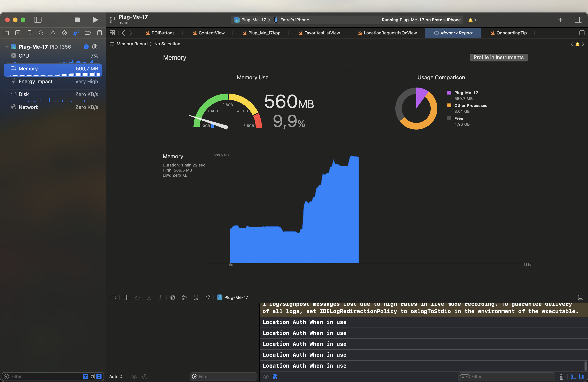Switch to the FavoritesListView tab

tap(318, 33)
